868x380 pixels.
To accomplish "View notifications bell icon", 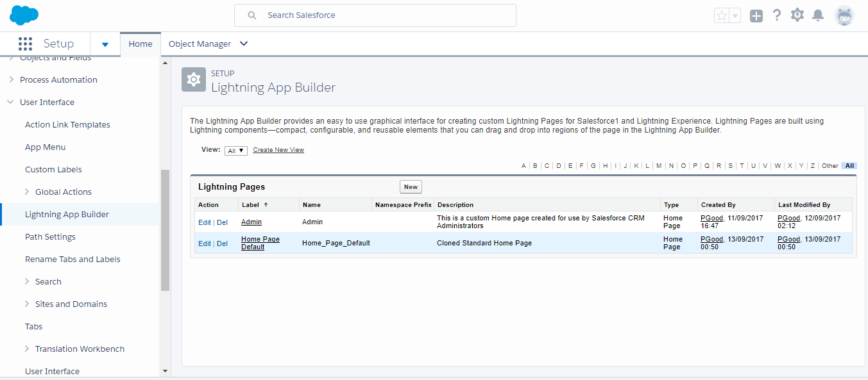I will [x=818, y=15].
